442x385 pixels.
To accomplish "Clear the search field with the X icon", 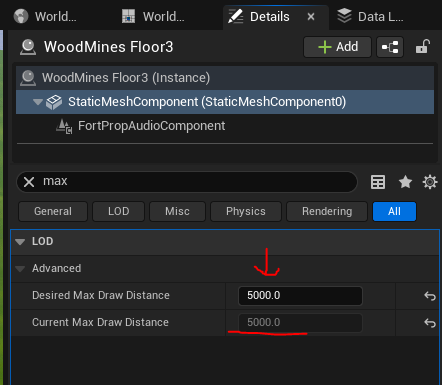I will [29, 182].
